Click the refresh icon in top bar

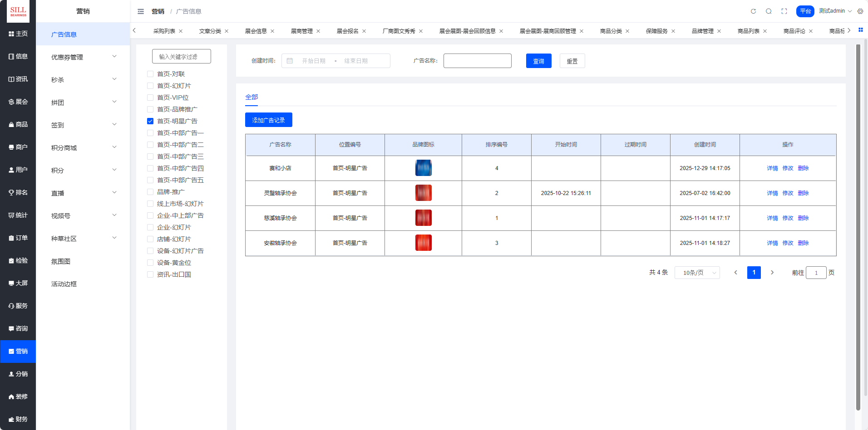(753, 11)
